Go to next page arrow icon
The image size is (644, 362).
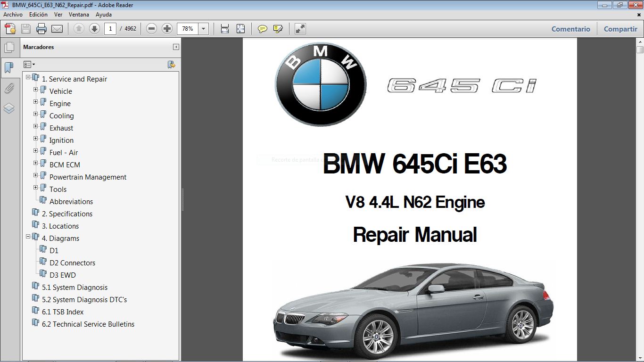point(95,29)
